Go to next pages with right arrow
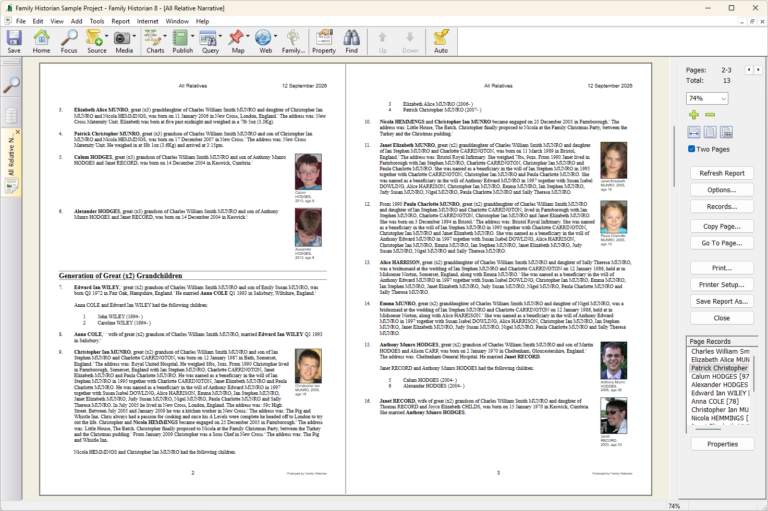 click(x=758, y=70)
